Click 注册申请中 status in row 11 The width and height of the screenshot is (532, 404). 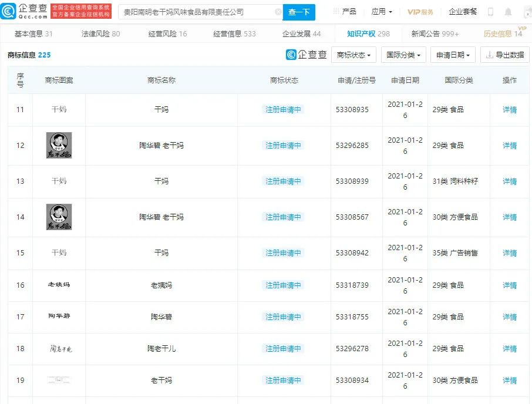coord(283,110)
